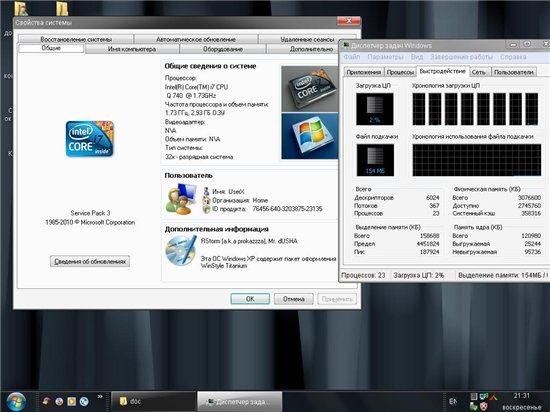The width and height of the screenshot is (550, 412).
Task: Open the Windows Start orb
Action: click(x=16, y=401)
